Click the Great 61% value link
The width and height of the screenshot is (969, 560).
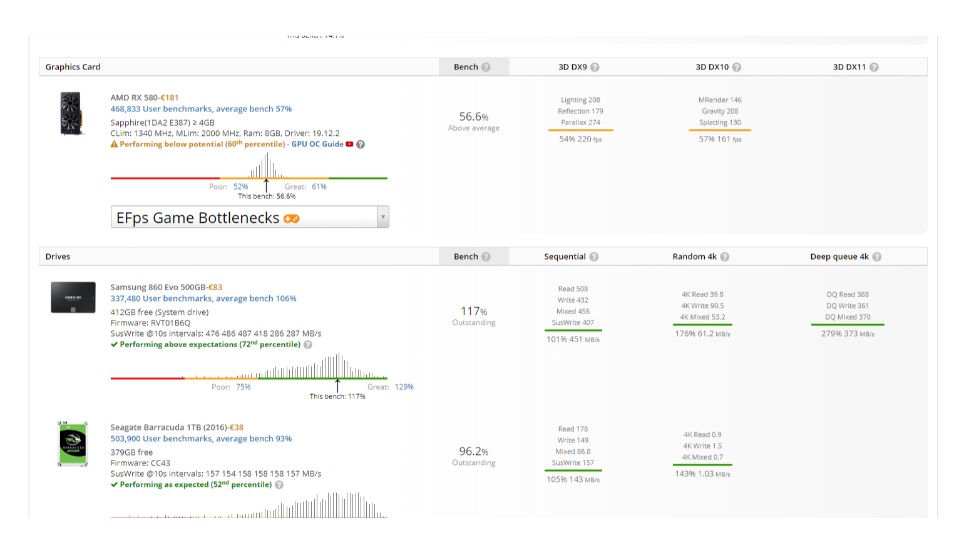[319, 186]
